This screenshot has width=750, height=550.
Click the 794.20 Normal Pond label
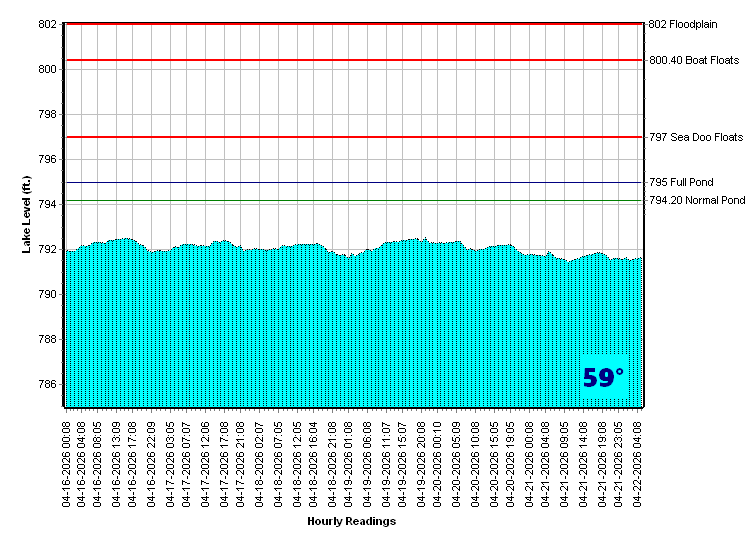(697, 201)
